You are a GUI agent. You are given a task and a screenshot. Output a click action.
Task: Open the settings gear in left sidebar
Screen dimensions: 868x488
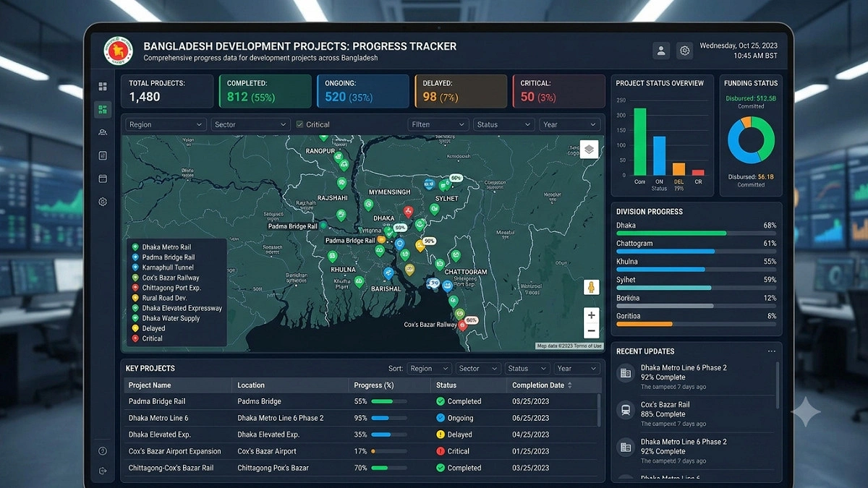(x=103, y=202)
